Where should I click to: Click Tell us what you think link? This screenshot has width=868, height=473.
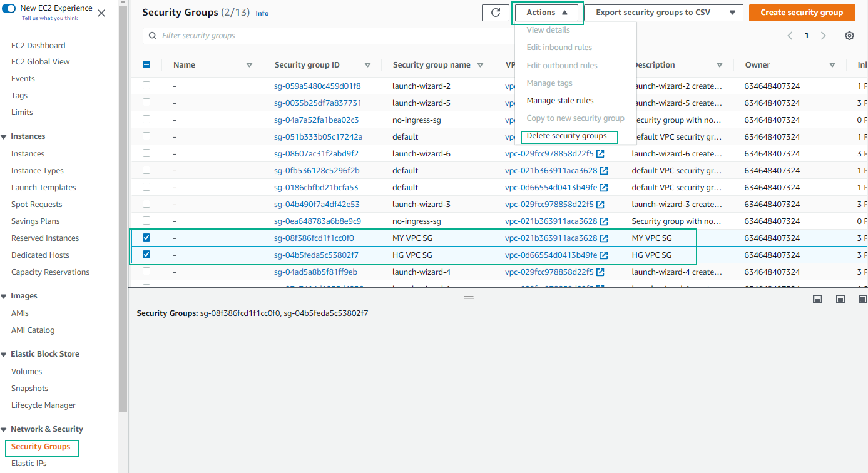coord(50,18)
